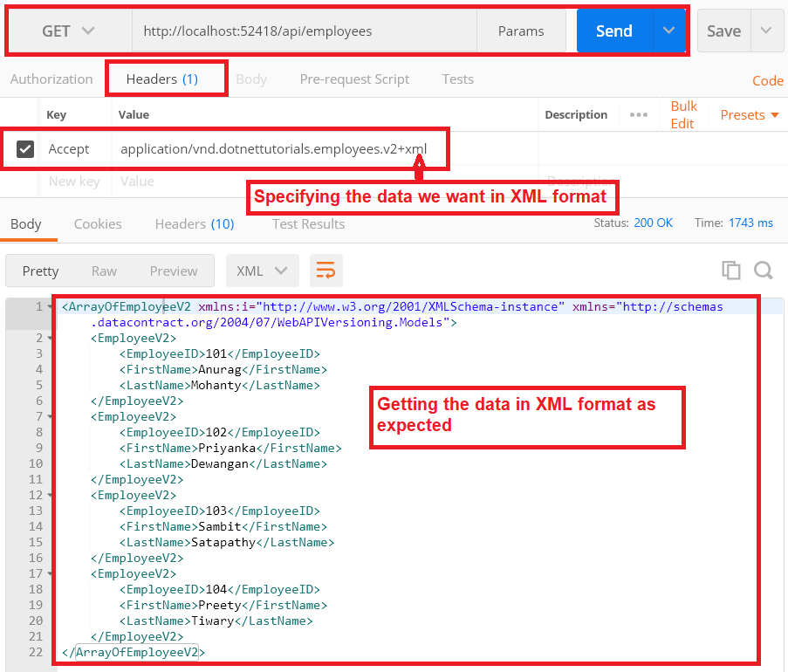This screenshot has width=788, height=672.
Task: Click the LastName Satapathy line
Action: 227,542
